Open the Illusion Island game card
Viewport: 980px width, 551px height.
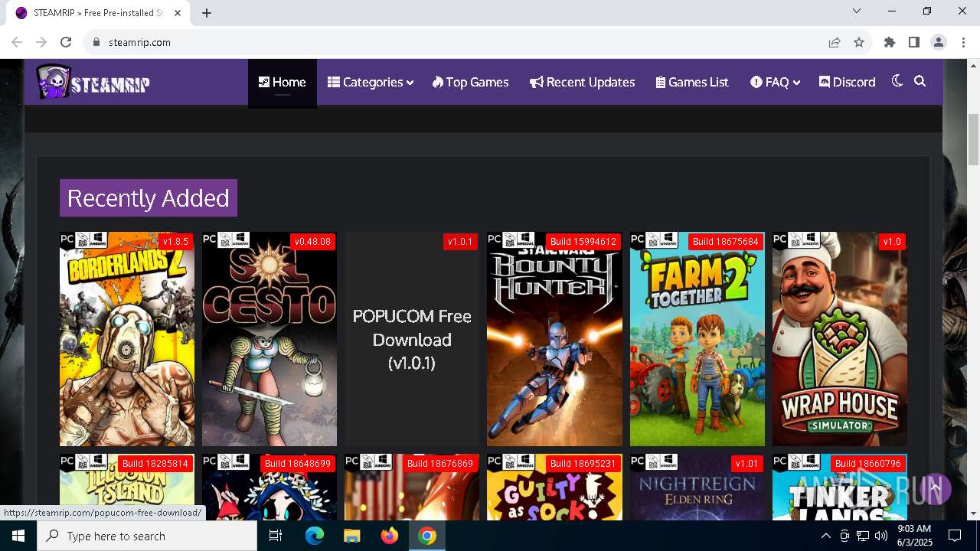click(x=127, y=488)
